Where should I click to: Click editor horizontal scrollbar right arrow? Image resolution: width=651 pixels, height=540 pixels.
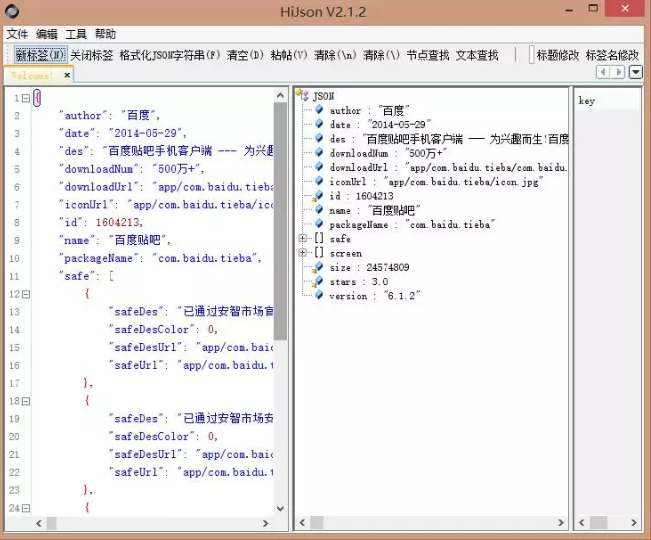pos(266,523)
